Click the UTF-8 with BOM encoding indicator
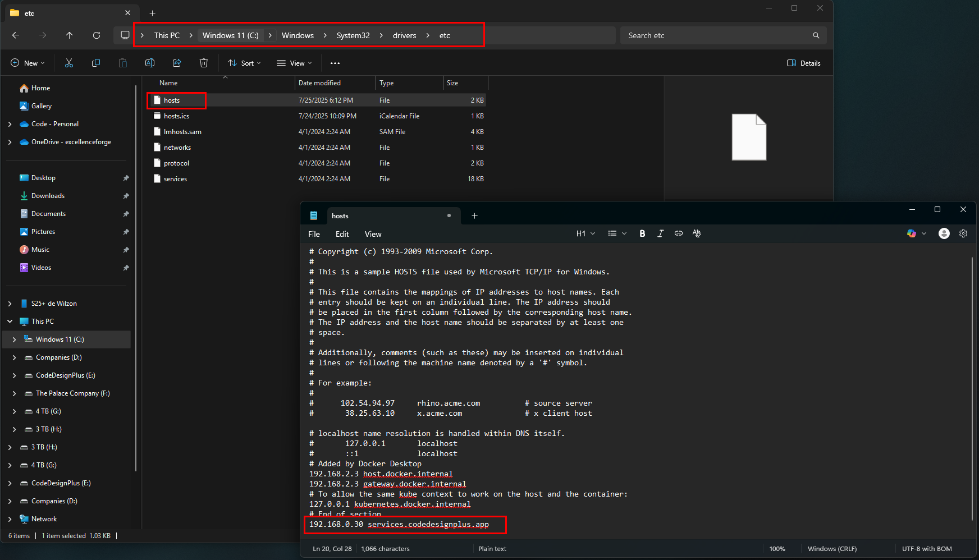Image resolution: width=979 pixels, height=560 pixels. point(927,549)
